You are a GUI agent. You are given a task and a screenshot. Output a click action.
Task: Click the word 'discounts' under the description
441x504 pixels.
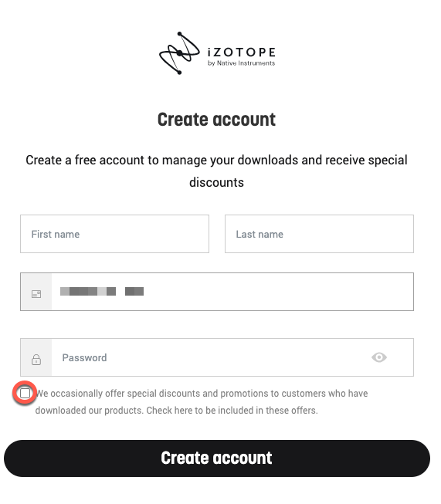pyautogui.click(x=216, y=182)
